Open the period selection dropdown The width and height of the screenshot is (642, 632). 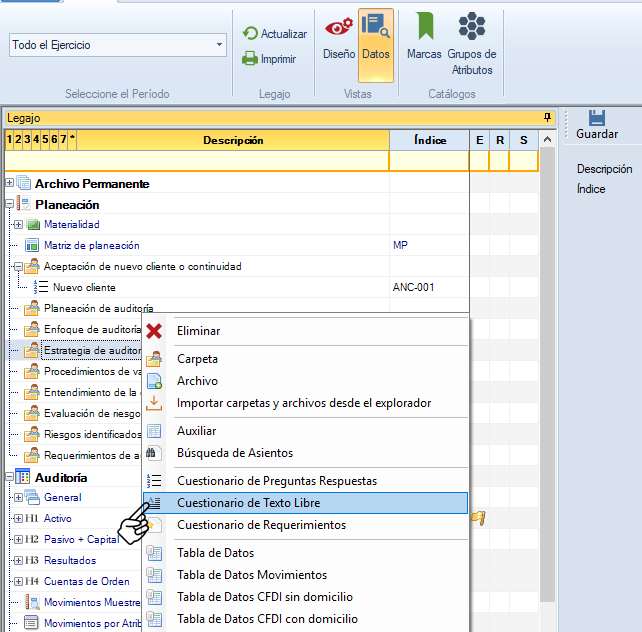coord(220,45)
